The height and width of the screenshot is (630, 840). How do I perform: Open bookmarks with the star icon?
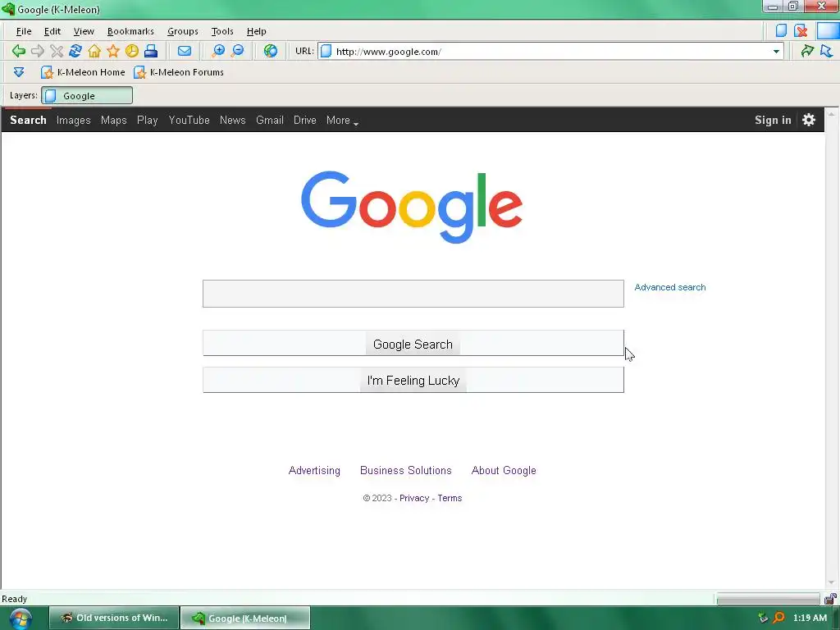click(113, 51)
